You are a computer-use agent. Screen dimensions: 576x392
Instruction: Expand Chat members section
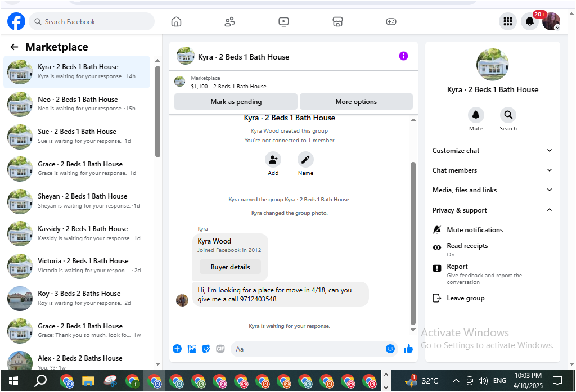coord(492,170)
